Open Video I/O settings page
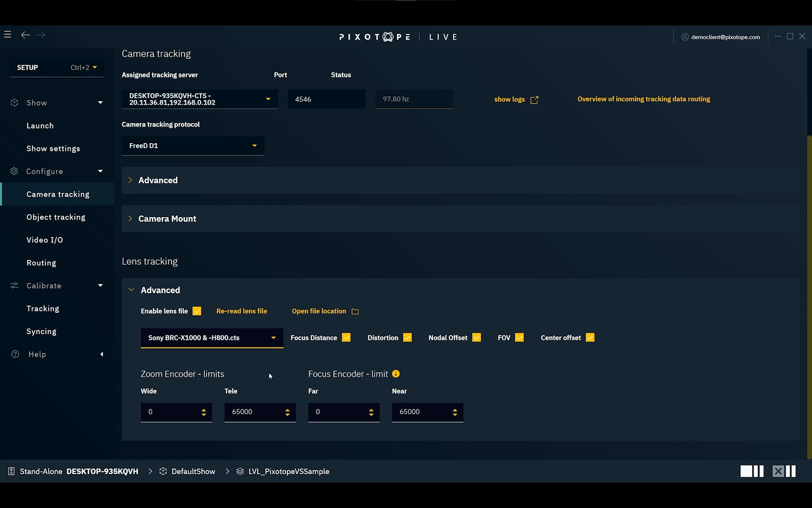This screenshot has height=508, width=812. click(44, 240)
